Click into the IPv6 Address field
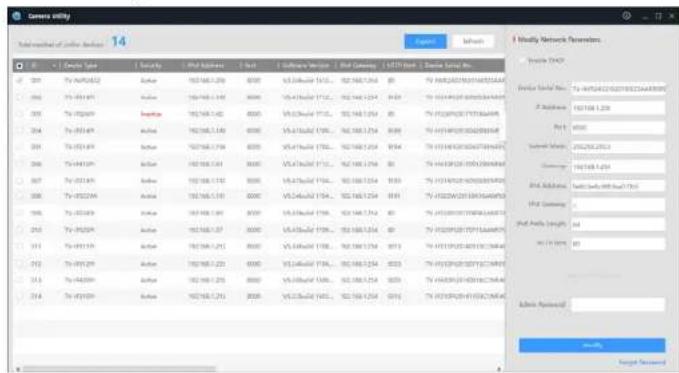679x373 pixels. 618,186
